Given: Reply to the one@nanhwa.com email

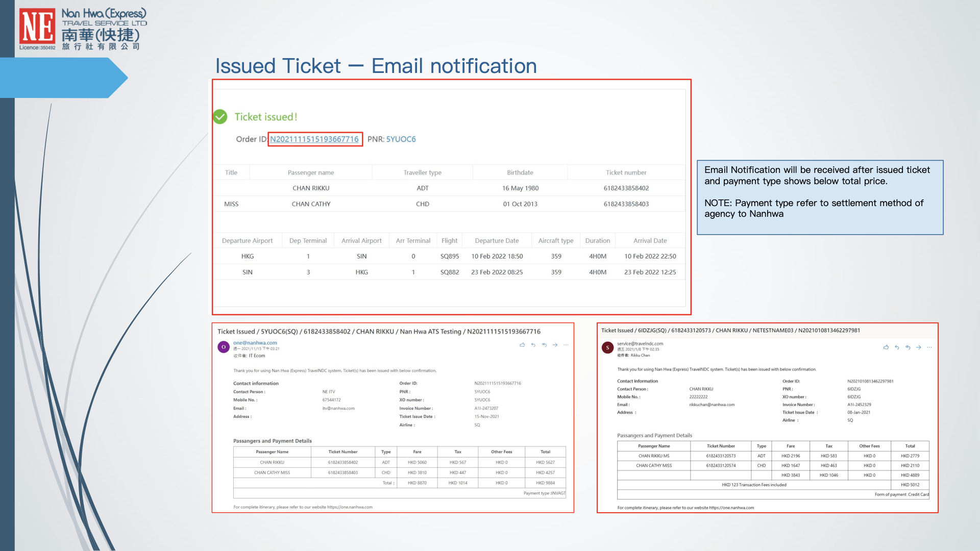Looking at the screenshot, I should pos(533,345).
